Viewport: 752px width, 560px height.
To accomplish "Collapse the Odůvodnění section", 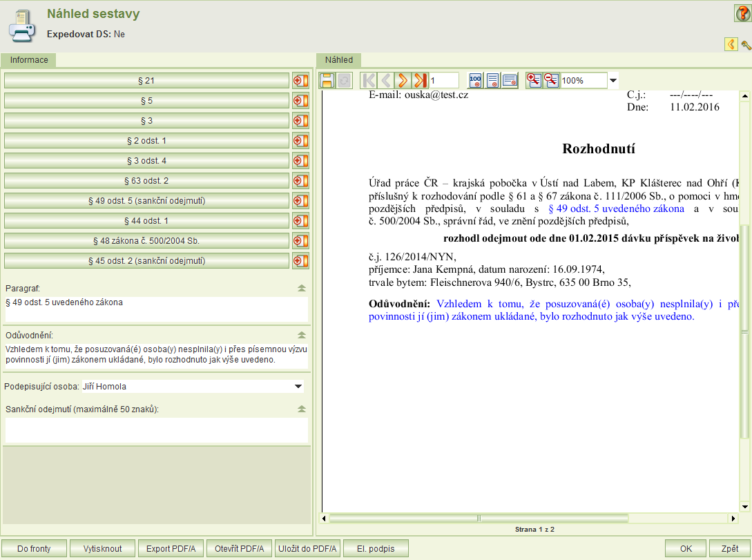I will [301, 335].
